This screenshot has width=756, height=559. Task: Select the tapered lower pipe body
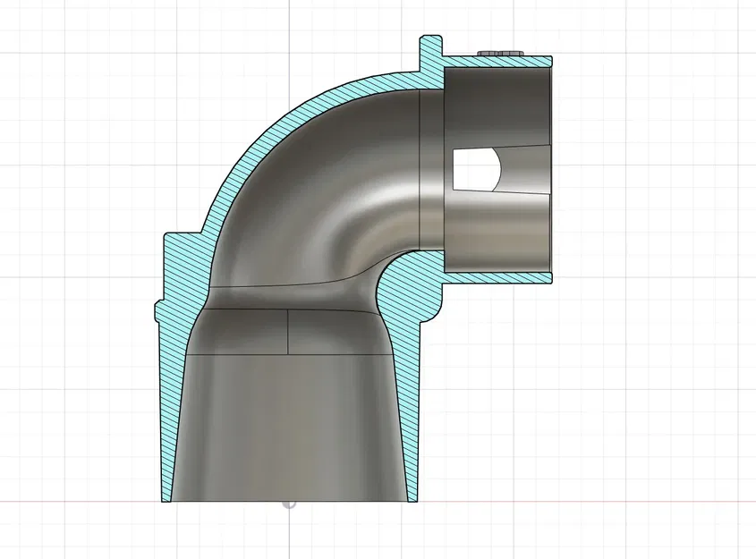pos(286,420)
